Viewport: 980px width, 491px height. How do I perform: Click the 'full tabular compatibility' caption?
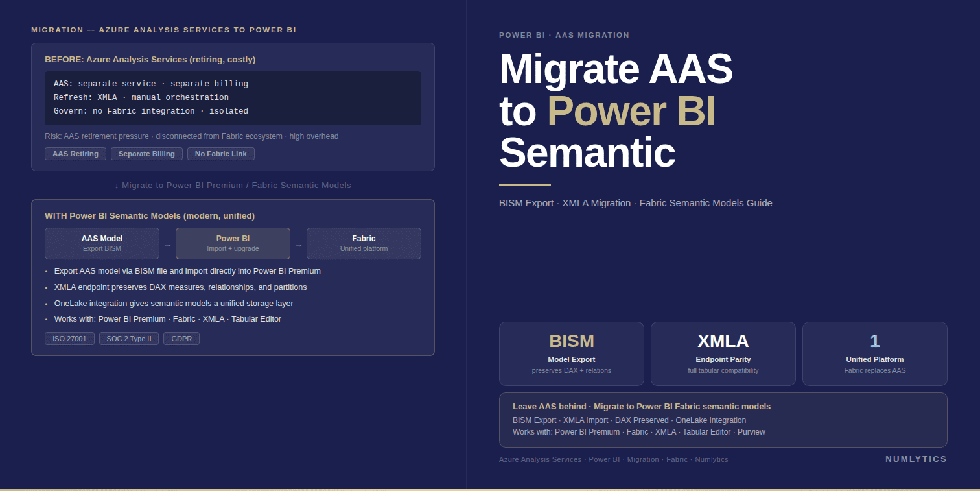pyautogui.click(x=723, y=371)
